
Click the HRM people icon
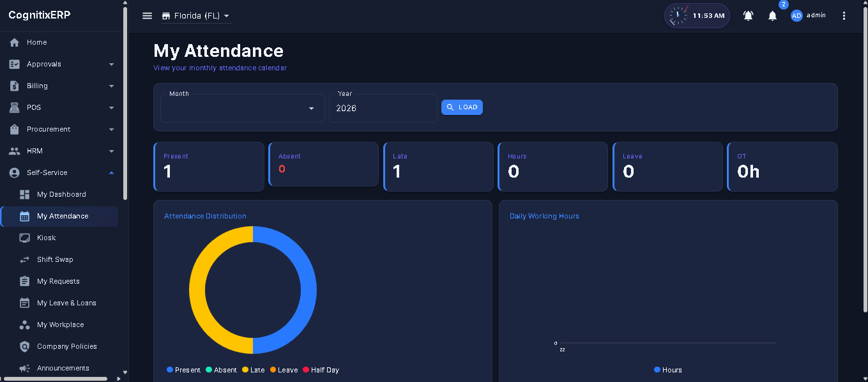click(14, 151)
